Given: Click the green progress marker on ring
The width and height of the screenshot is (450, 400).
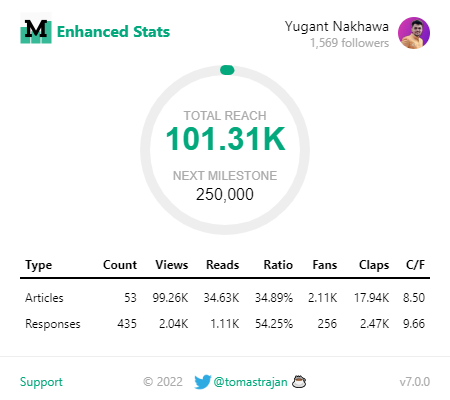Looking at the screenshot, I should pos(227,70).
